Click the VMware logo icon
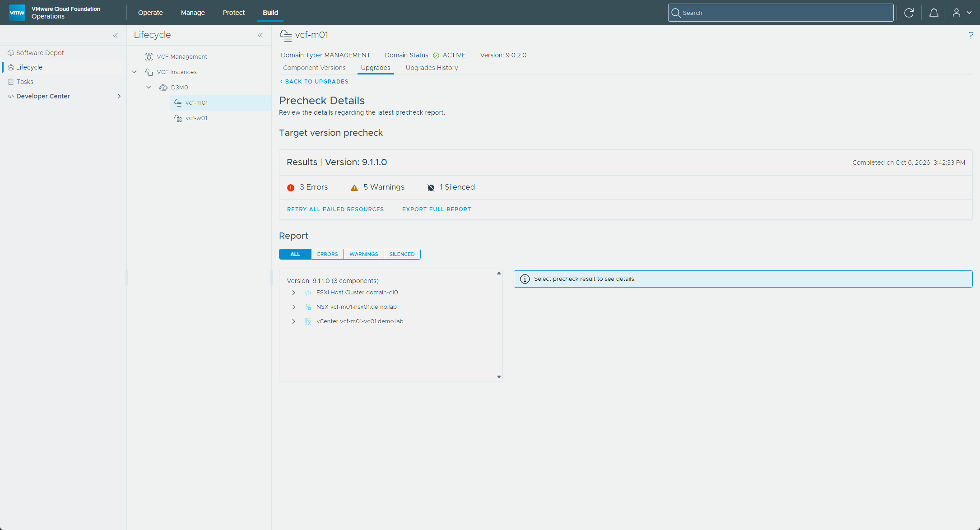This screenshot has height=530, width=980. click(17, 13)
